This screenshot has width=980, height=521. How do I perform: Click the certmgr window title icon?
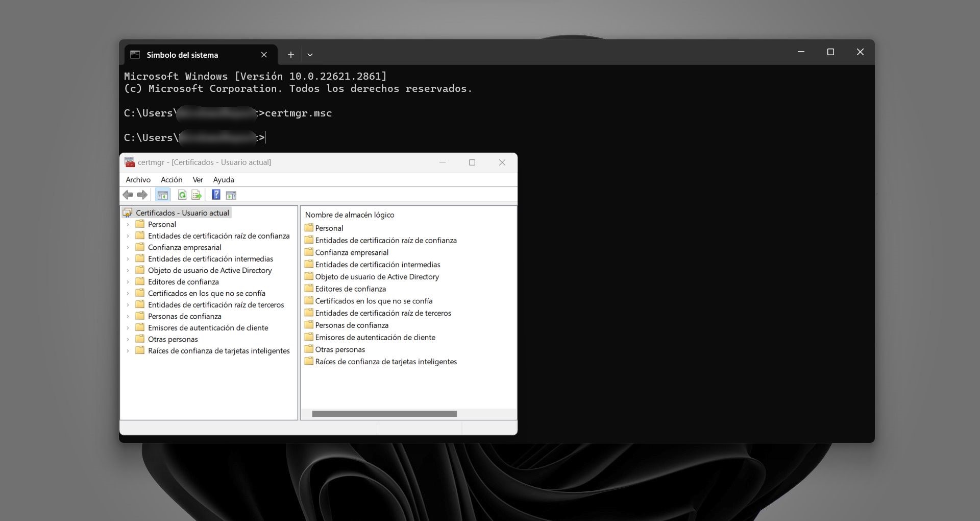click(130, 162)
